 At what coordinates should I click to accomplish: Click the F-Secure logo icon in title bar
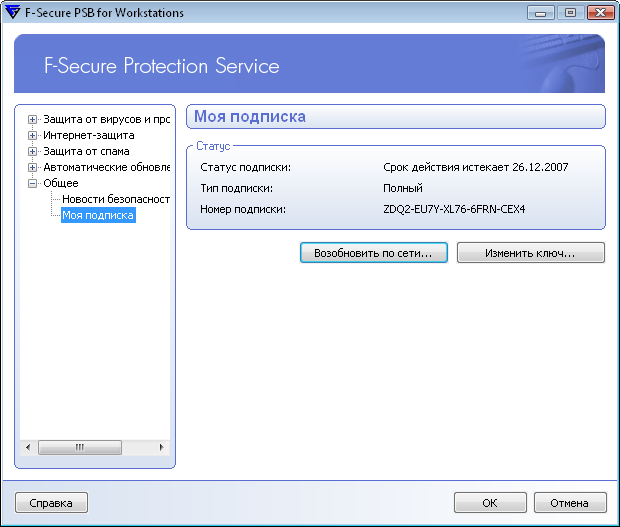(x=12, y=12)
